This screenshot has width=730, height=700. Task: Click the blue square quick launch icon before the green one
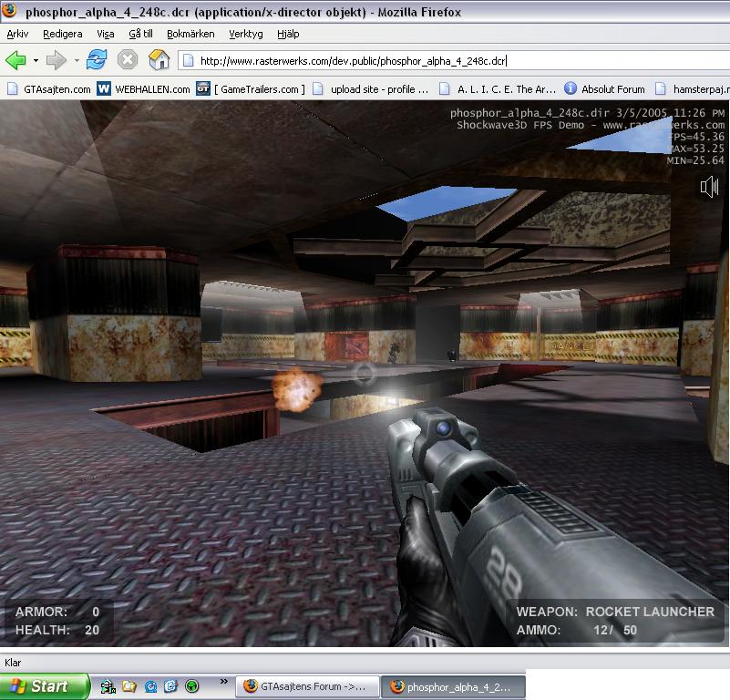(170, 686)
